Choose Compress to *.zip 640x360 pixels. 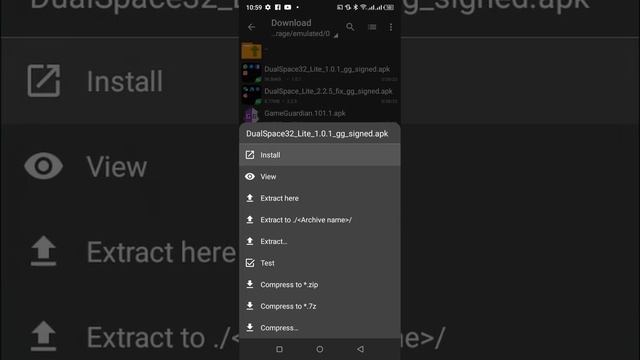pos(320,285)
